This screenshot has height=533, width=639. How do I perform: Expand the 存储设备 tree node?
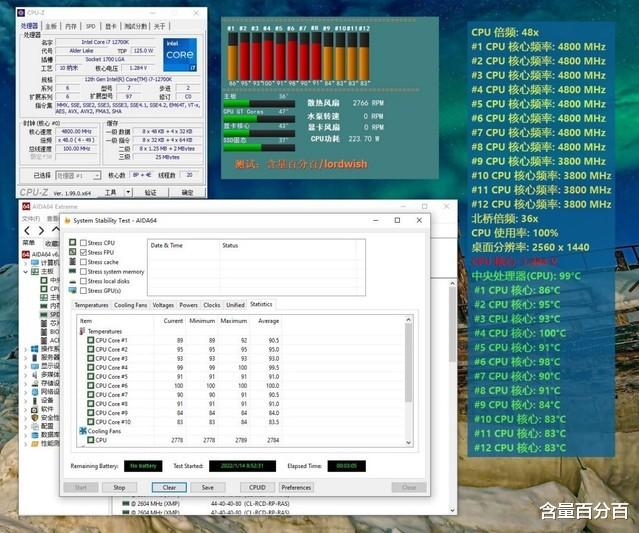tap(26, 383)
